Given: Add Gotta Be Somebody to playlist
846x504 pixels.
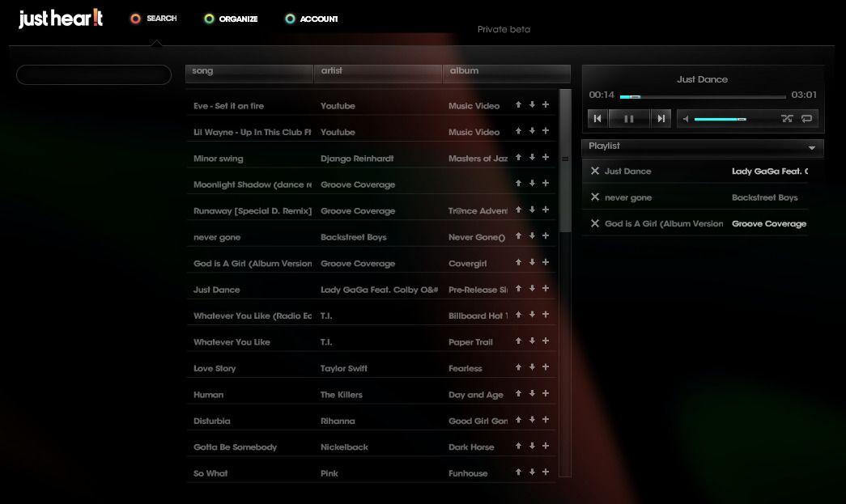Looking at the screenshot, I should point(546,447).
